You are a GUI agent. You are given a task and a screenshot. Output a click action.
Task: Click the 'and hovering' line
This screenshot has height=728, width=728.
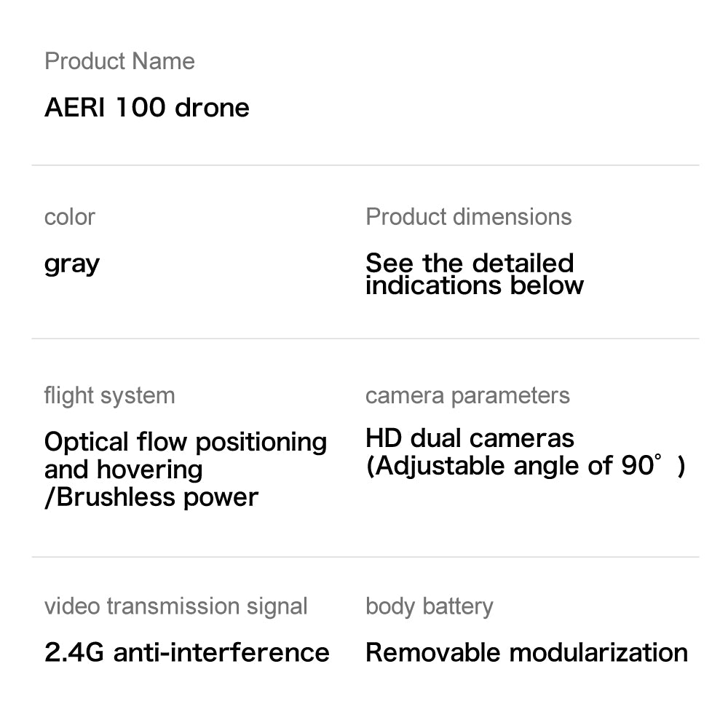(x=124, y=470)
